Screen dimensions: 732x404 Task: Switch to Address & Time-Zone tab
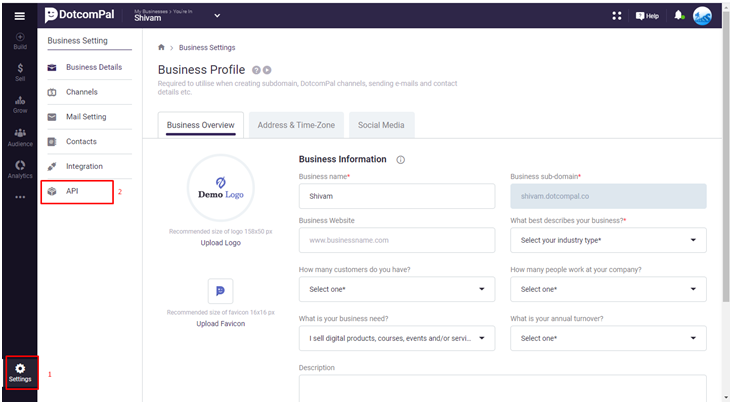tap(296, 125)
